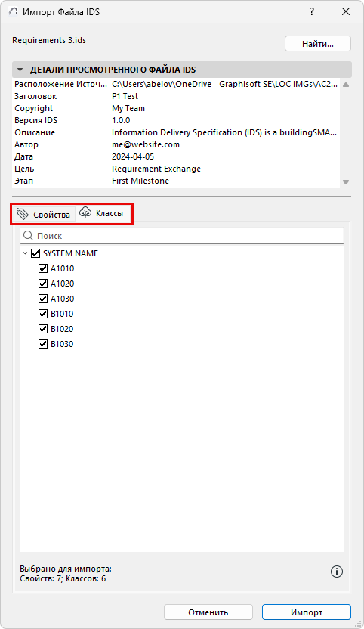
Task: Select the Описание row
Action: pyautogui.click(x=176, y=132)
